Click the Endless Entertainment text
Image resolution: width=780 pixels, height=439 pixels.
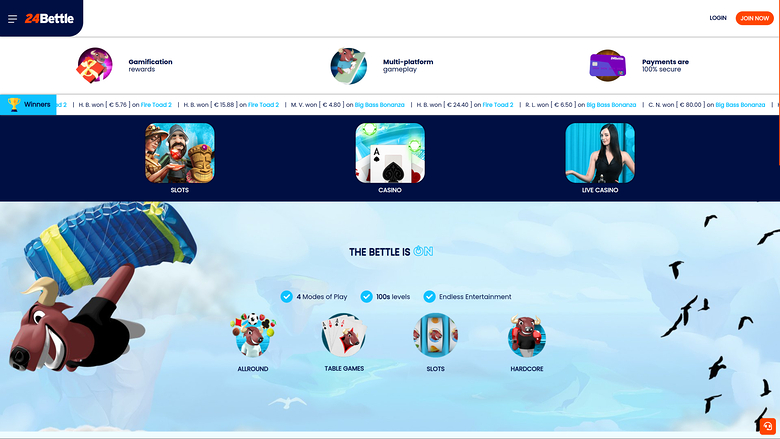(475, 297)
